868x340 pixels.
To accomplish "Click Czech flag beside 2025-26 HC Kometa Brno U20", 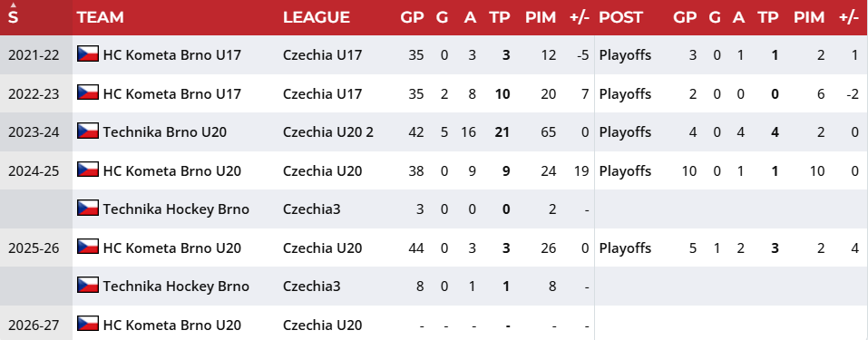I will (87, 247).
